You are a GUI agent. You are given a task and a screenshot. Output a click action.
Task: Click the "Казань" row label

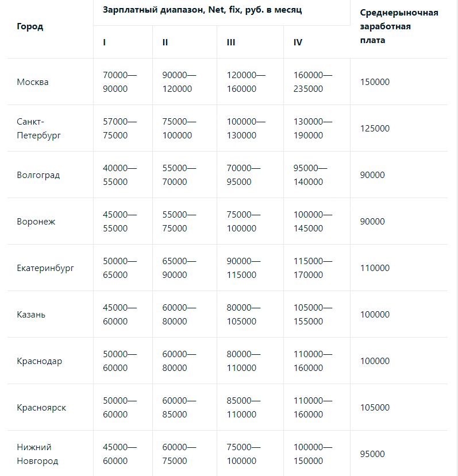click(32, 315)
